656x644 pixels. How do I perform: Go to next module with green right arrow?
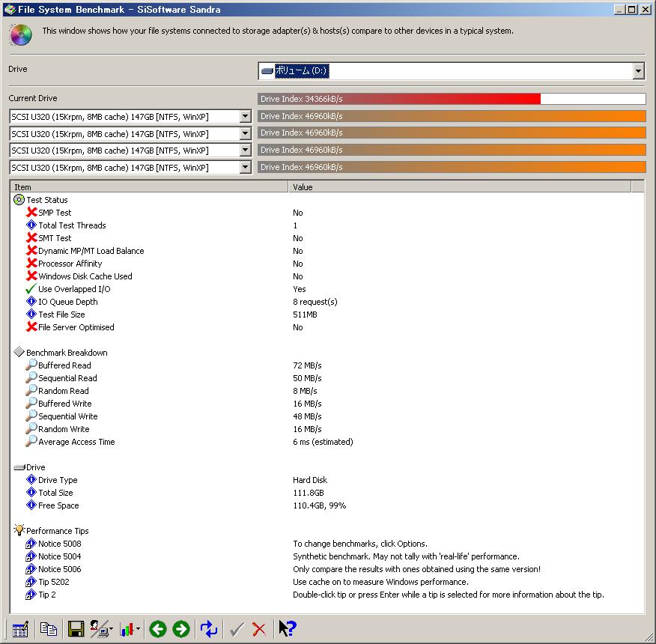point(181,629)
